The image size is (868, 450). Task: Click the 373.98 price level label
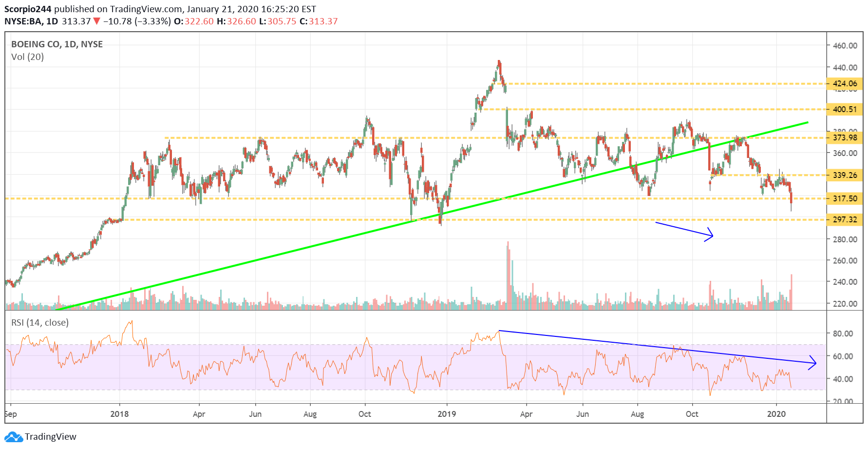pyautogui.click(x=845, y=137)
